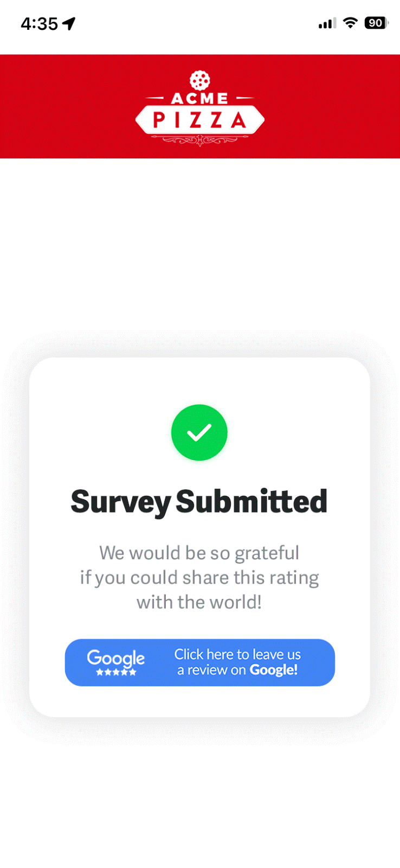The image size is (400, 868).
Task: Tap the bold Google! word in button
Action: 274,670
